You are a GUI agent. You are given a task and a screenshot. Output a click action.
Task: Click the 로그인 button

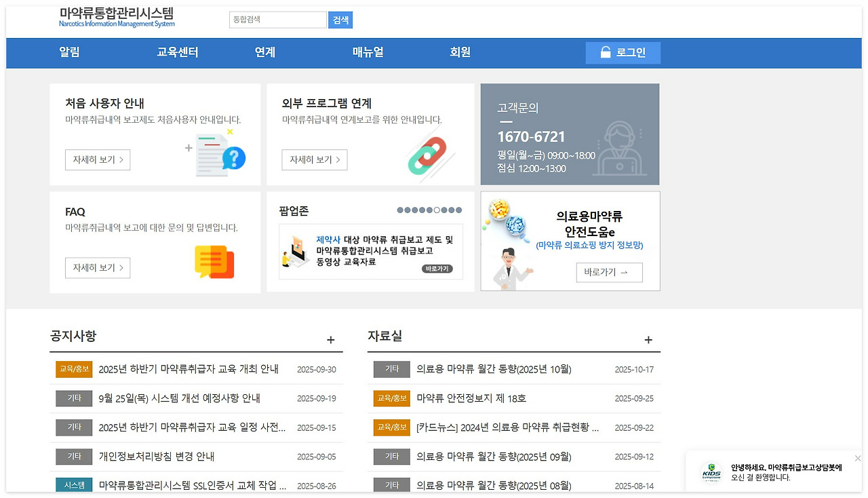(623, 53)
